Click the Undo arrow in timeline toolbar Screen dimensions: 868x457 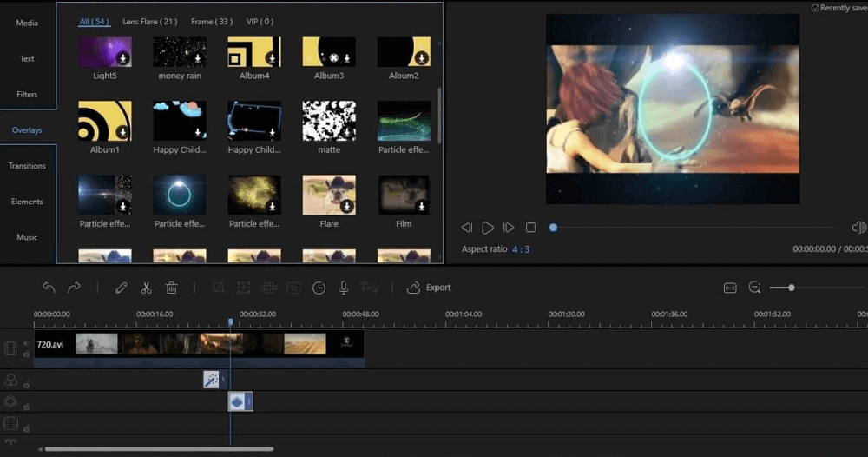[x=49, y=288]
